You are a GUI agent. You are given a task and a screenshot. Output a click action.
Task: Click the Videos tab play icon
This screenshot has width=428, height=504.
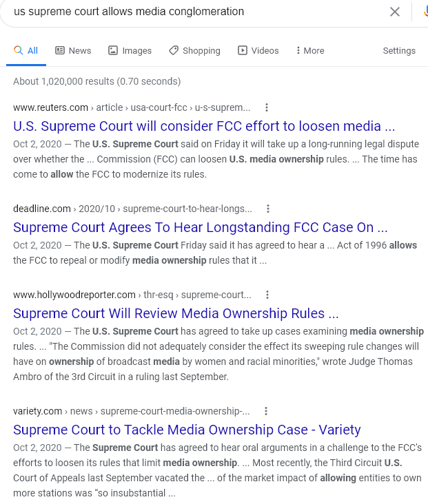click(x=243, y=50)
